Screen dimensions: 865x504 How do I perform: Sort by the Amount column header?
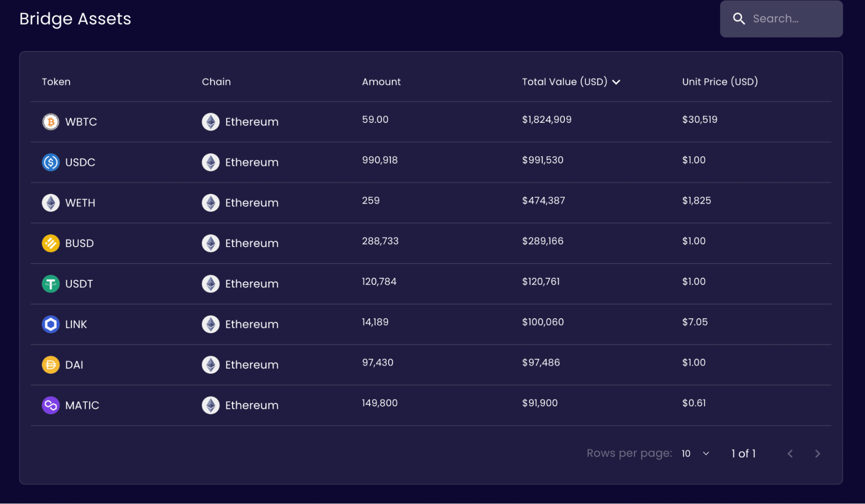(381, 82)
